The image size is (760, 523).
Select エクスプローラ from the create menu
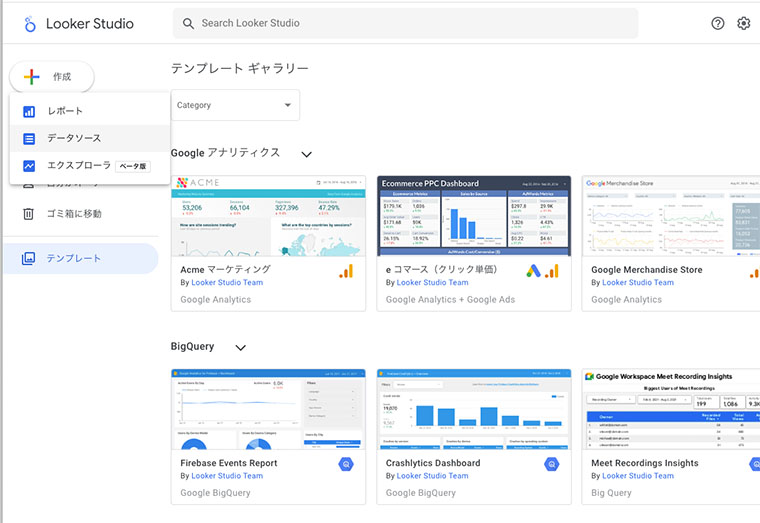click(x=90, y=166)
